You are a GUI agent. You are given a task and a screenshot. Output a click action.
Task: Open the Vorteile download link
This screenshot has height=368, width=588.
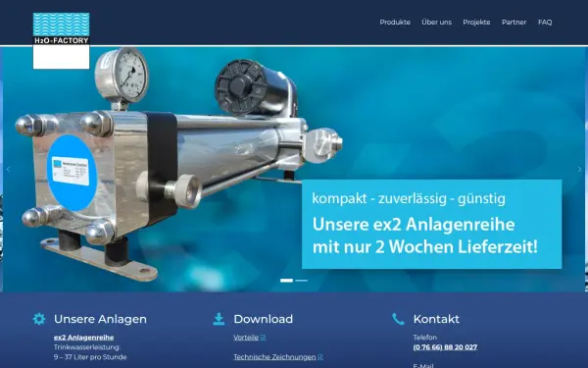(246, 338)
